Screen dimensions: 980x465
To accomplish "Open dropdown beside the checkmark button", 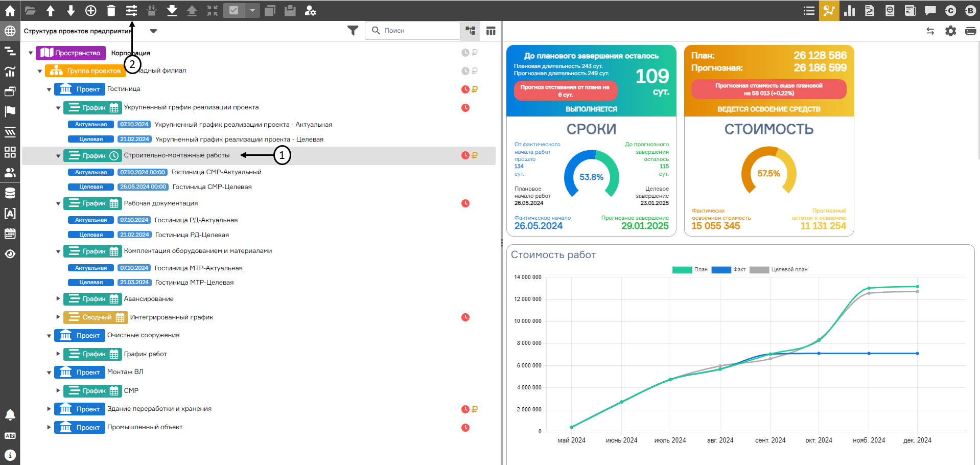I will pyautogui.click(x=252, y=10).
